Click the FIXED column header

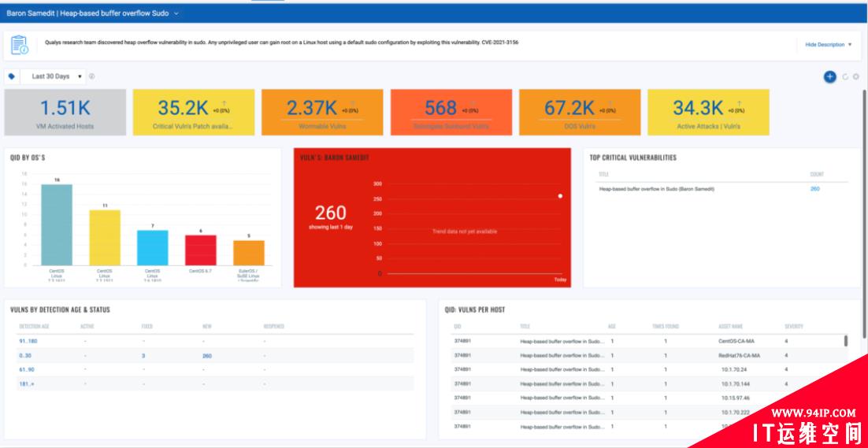point(147,326)
